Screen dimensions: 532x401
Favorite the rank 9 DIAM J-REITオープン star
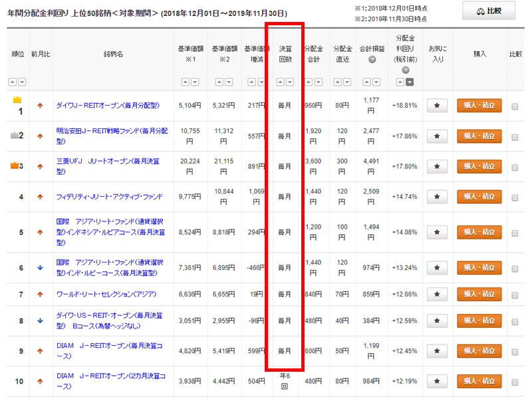point(436,350)
